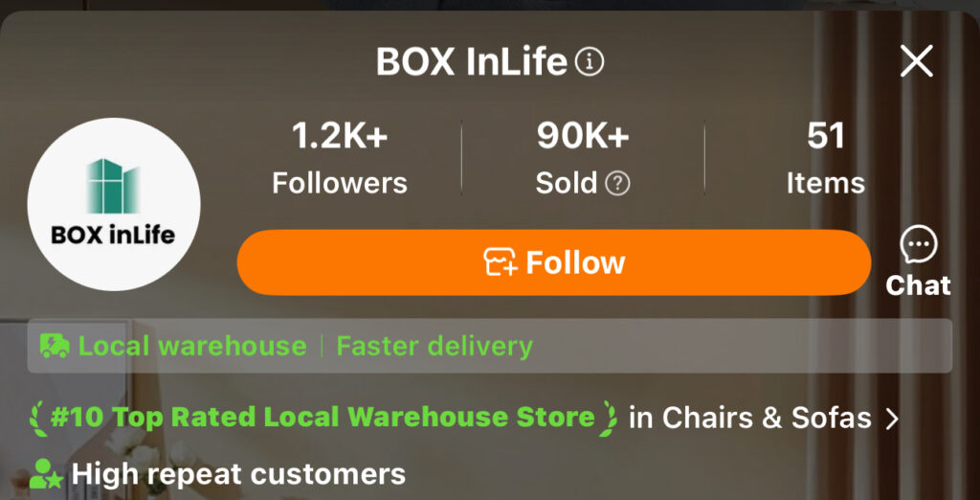Click the BOX InLife store title
The width and height of the screenshot is (980, 500).
(471, 62)
